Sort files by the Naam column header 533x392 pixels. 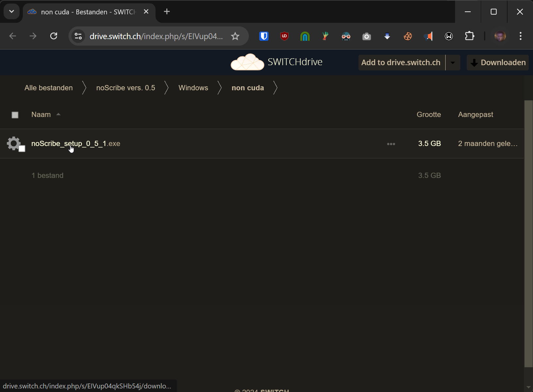(41, 115)
